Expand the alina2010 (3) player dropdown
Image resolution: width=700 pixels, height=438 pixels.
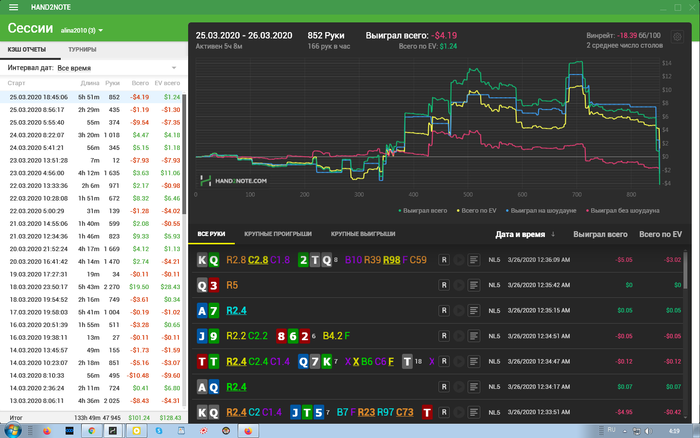coord(82,30)
